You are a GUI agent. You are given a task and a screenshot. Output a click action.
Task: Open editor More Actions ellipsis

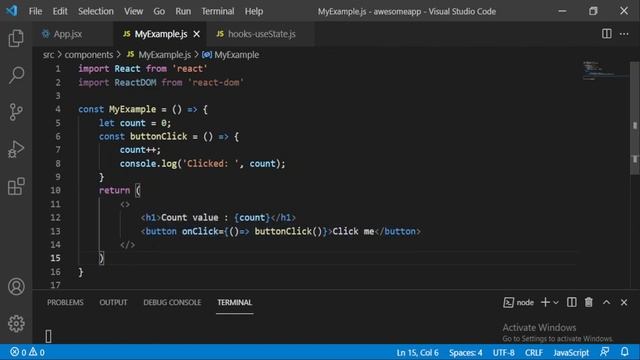click(x=624, y=34)
